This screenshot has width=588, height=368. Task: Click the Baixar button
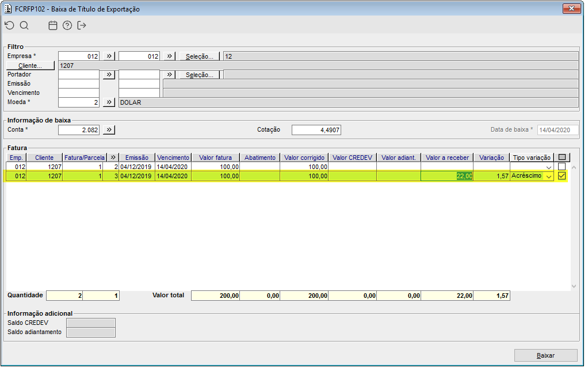pyautogui.click(x=545, y=355)
